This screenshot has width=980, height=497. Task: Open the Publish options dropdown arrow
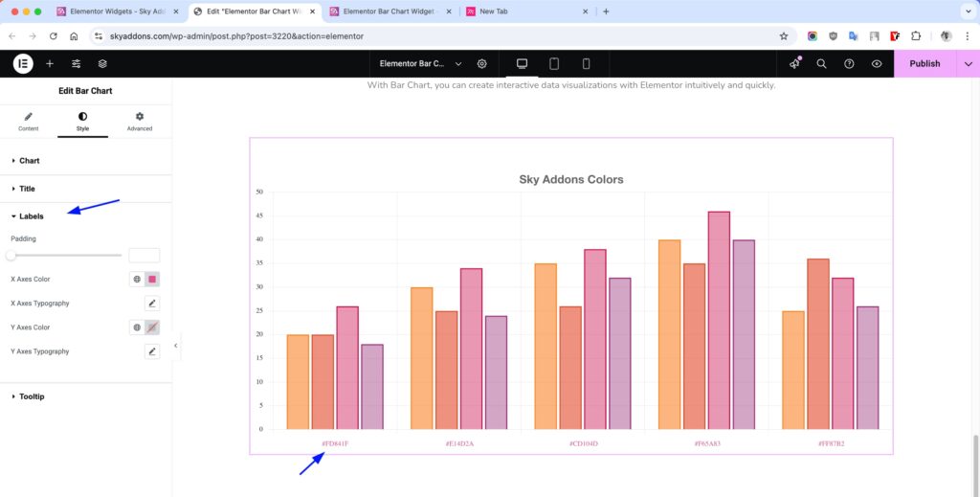[x=969, y=64]
